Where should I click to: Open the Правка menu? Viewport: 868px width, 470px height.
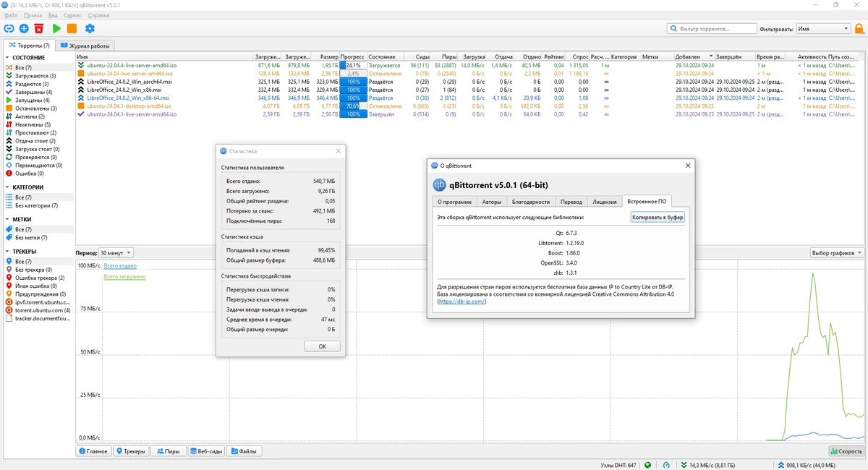click(x=33, y=15)
